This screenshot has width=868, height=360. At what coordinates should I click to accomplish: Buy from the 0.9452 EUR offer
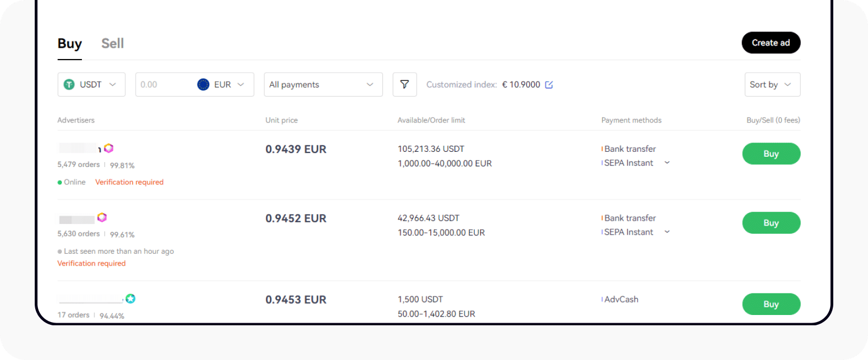[771, 223]
